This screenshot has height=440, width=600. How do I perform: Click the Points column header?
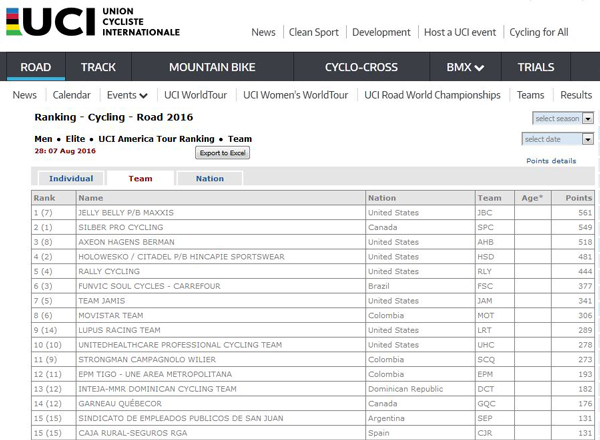(x=573, y=198)
